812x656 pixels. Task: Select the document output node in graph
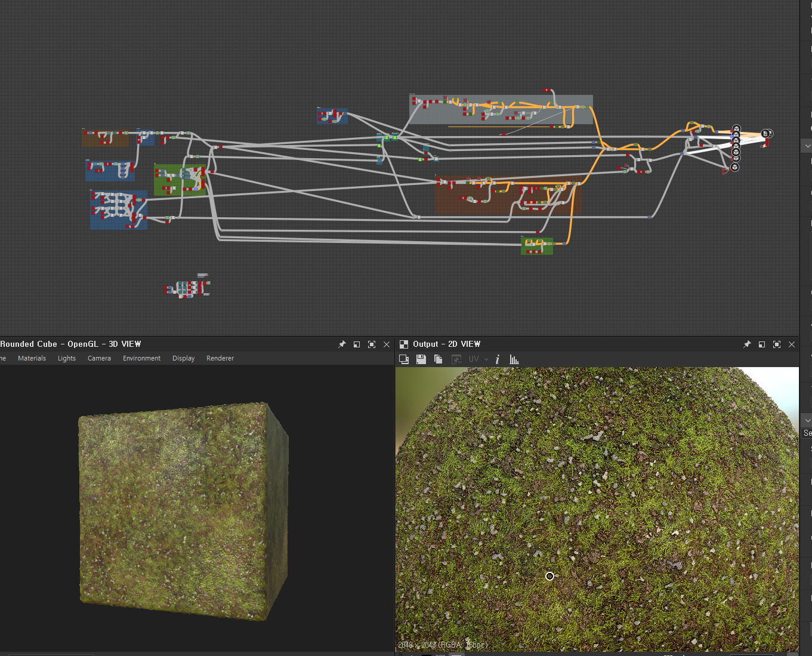(767, 134)
